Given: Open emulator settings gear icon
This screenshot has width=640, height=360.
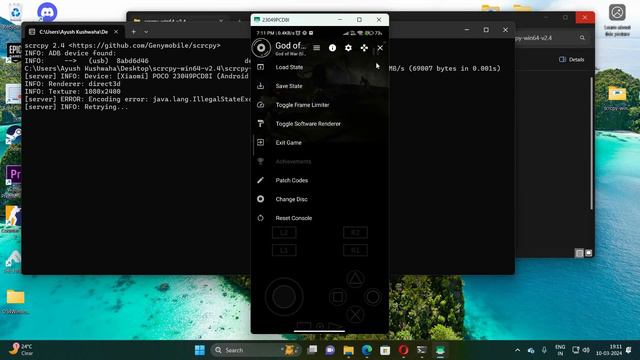Looking at the screenshot, I should (x=348, y=48).
